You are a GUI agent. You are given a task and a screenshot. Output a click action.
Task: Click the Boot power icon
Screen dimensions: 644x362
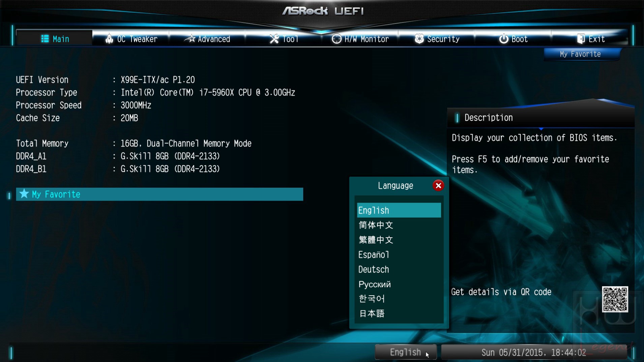point(504,39)
